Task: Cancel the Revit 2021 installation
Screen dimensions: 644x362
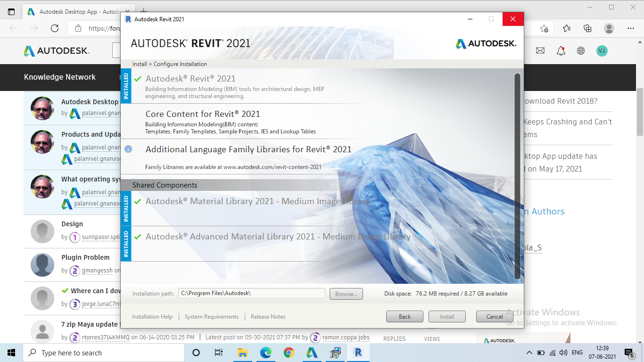Action: click(495, 317)
